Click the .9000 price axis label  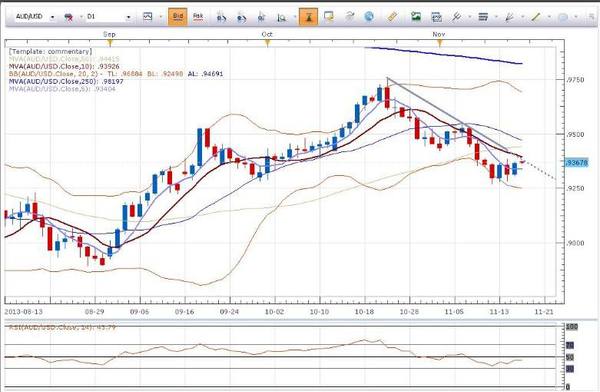point(575,243)
